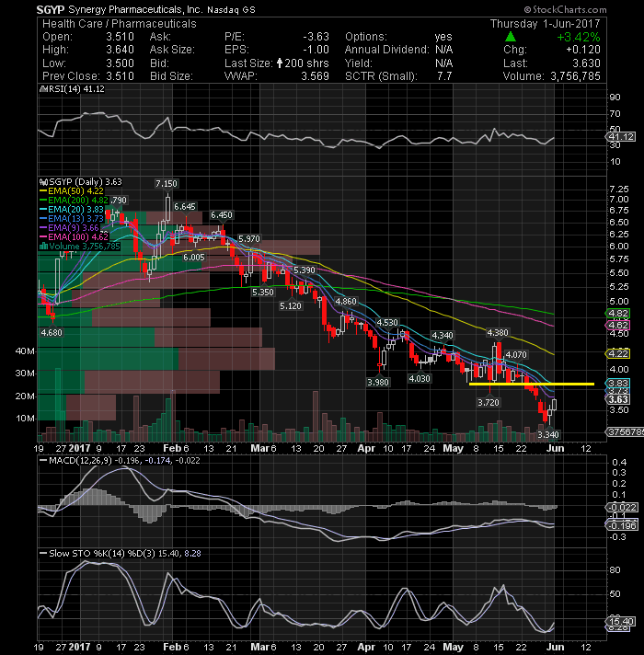Click the High value 3.640
This screenshot has height=655, width=644.
[120, 50]
